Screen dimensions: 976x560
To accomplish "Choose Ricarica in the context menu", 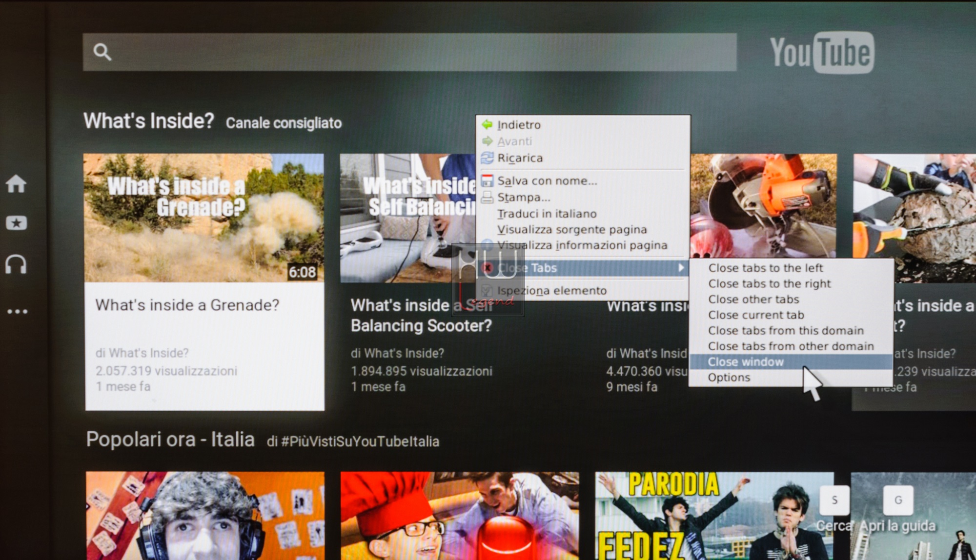I will (x=583, y=158).
